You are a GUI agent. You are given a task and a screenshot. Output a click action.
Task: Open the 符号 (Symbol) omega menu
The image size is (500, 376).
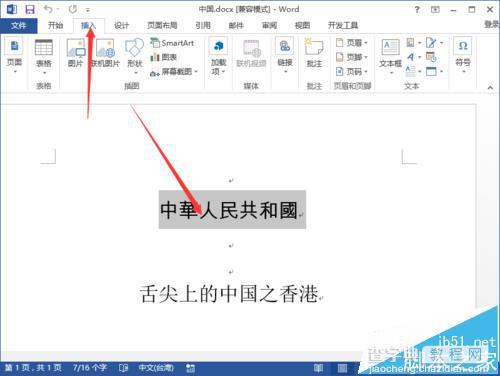[x=463, y=55]
